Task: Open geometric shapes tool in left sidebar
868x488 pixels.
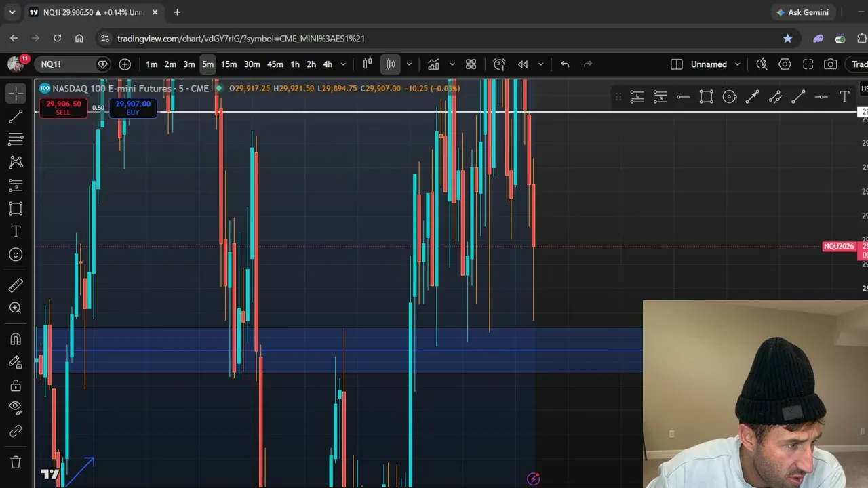Action: click(16, 208)
